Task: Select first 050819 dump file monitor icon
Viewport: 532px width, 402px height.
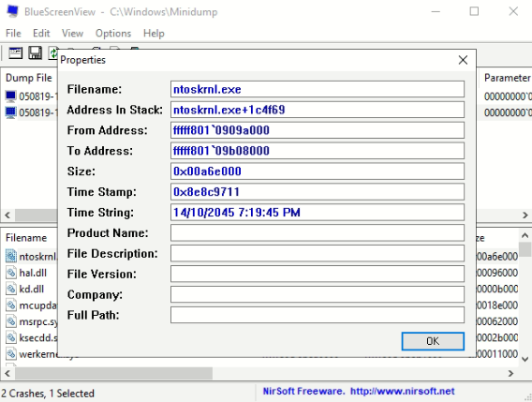Action: pyautogui.click(x=11, y=97)
